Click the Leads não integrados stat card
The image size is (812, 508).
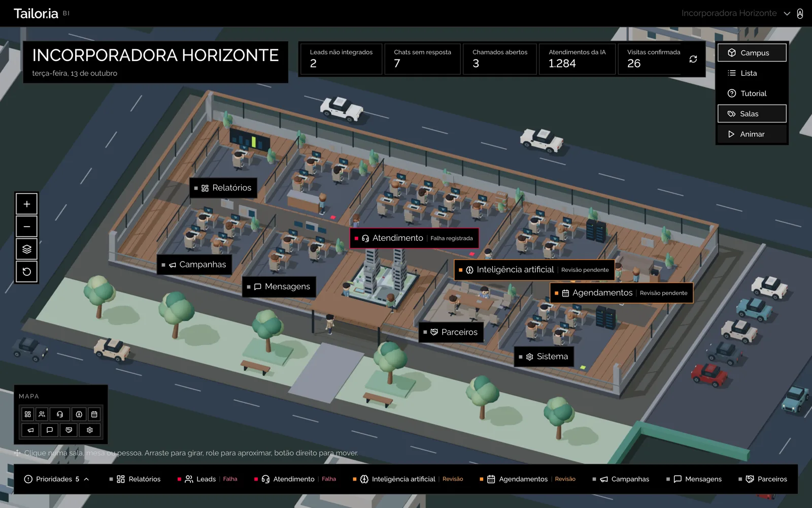coord(341,59)
